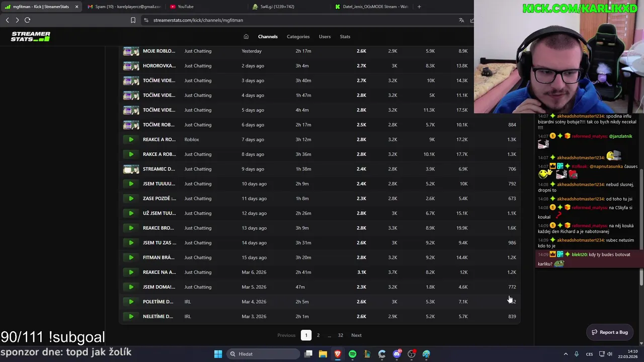Image resolution: width=644 pixels, height=362 pixels.
Task: Click the IRL category of POLETÍME D... row
Action: point(188,302)
